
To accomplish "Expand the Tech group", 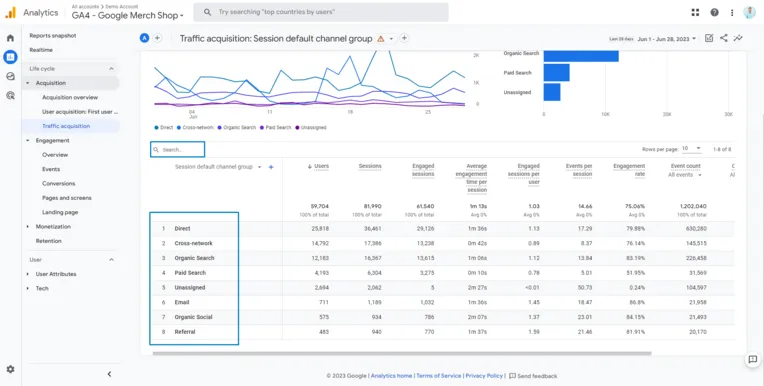I will click(28, 289).
